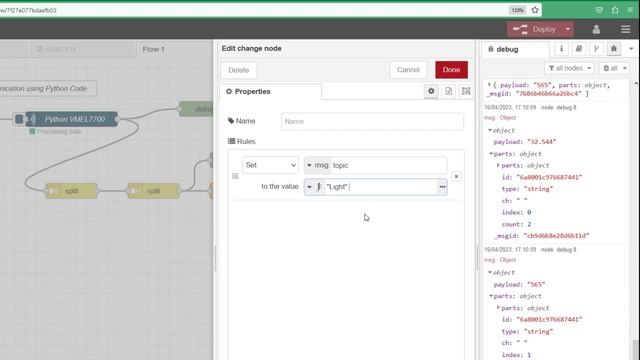The height and width of the screenshot is (360, 640).
Task: Open the browser shield/pocket icon
Action: tap(599, 10)
